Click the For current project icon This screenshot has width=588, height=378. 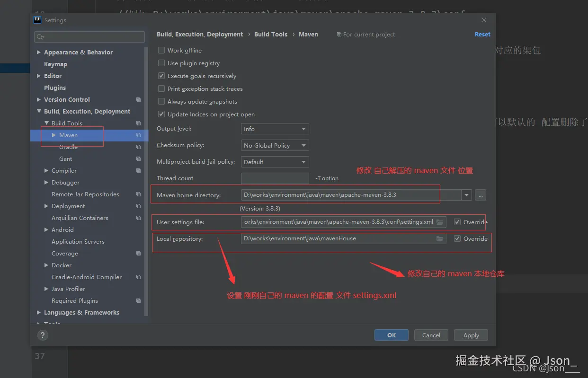(x=339, y=35)
